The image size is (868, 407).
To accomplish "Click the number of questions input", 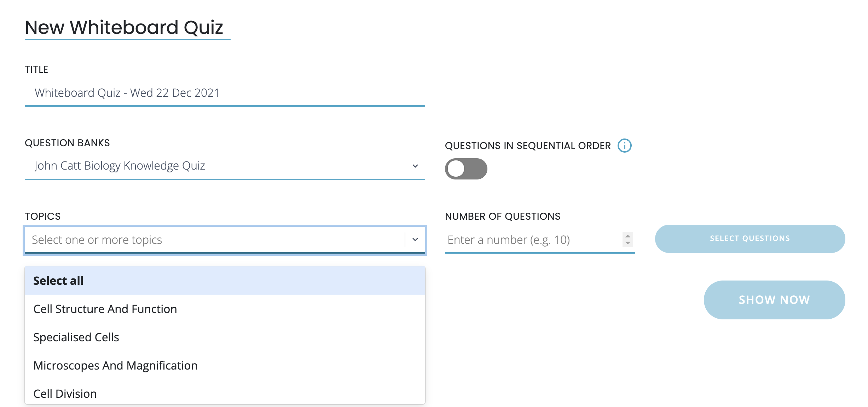I will point(531,240).
